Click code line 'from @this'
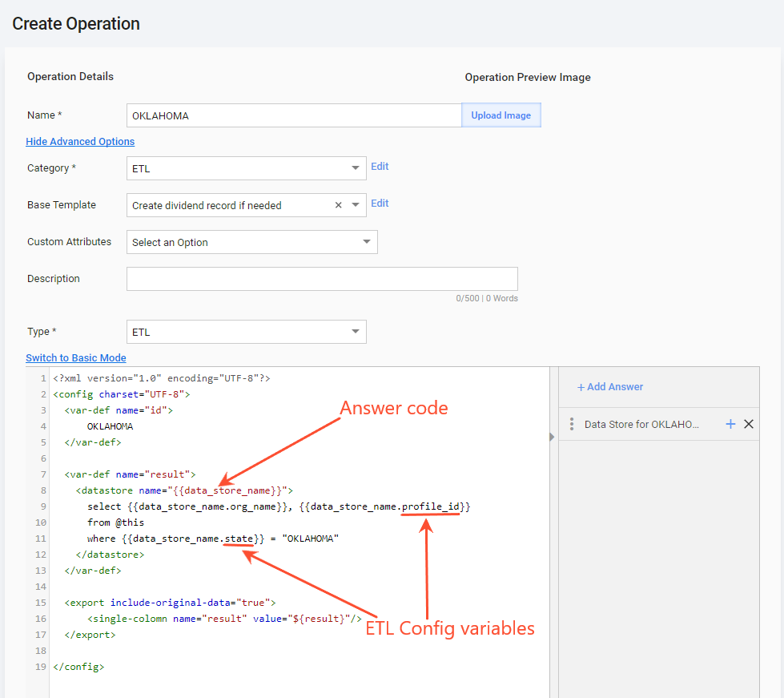This screenshot has width=784, height=698. [115, 522]
